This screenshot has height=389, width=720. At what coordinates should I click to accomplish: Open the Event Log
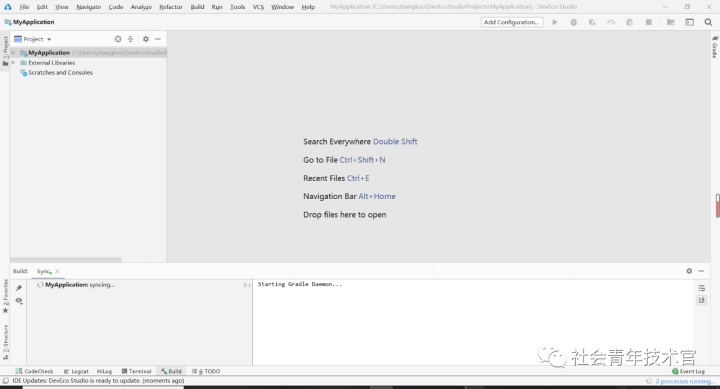(x=688, y=371)
